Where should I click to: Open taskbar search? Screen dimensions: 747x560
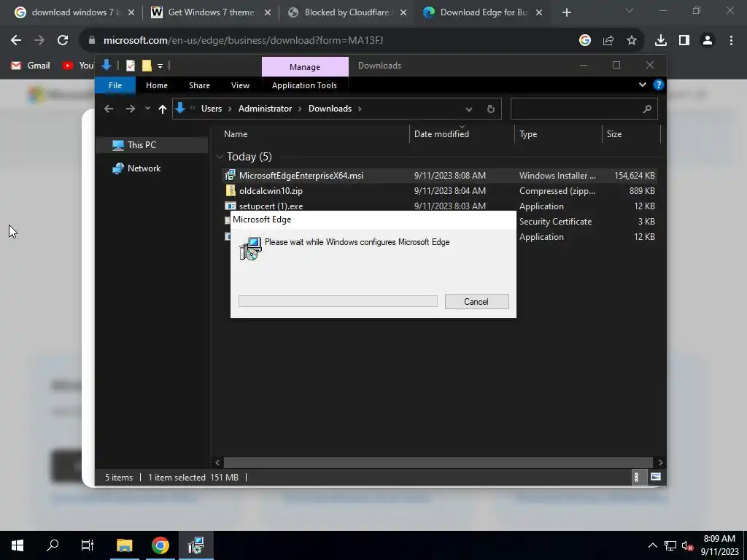tap(53, 545)
